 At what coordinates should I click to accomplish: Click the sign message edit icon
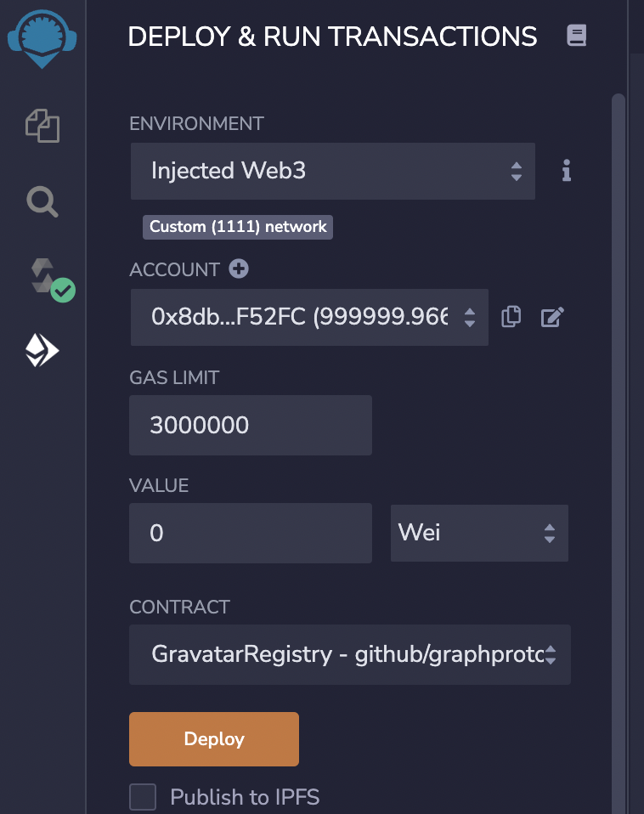click(x=552, y=317)
